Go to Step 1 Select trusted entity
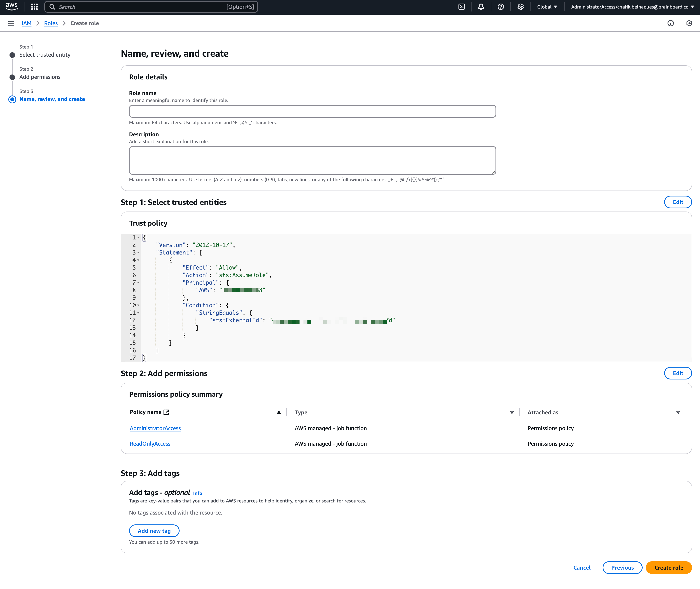 coord(45,55)
